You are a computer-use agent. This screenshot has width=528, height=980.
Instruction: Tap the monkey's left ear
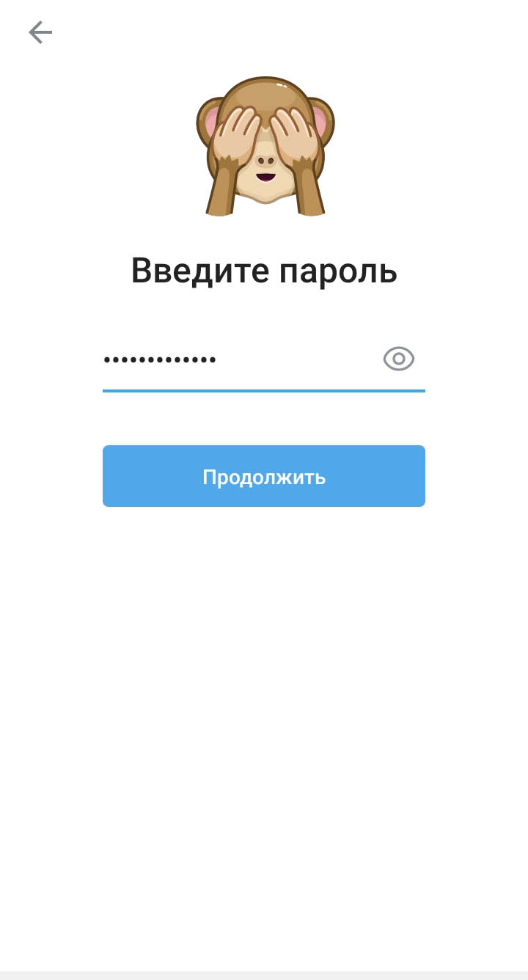209,122
